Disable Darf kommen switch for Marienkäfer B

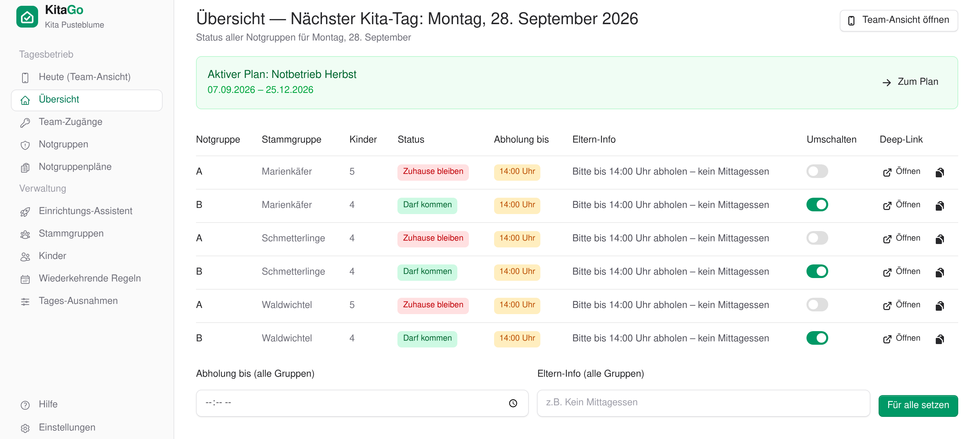pyautogui.click(x=817, y=205)
